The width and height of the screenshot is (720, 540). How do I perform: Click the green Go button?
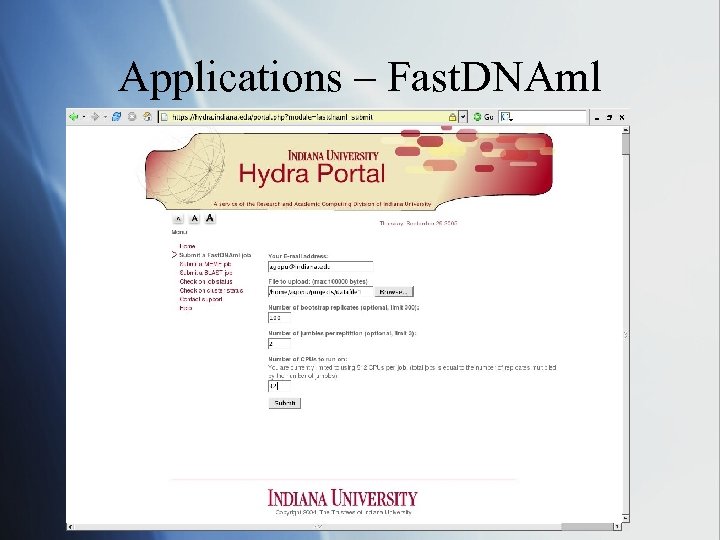(483, 117)
